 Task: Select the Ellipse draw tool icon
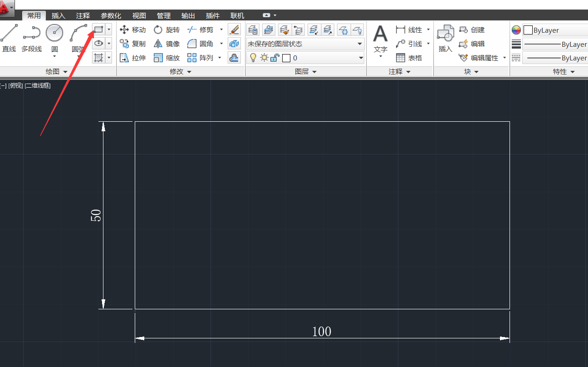pos(98,44)
